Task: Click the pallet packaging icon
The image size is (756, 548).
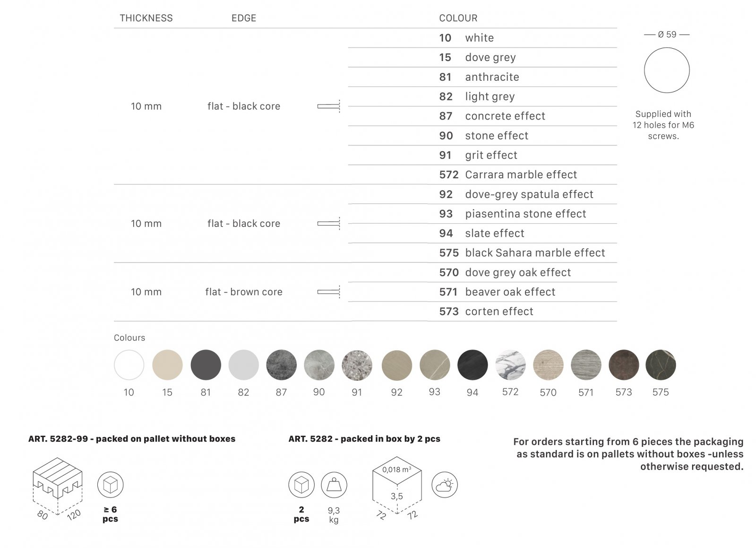Action: (x=57, y=478)
